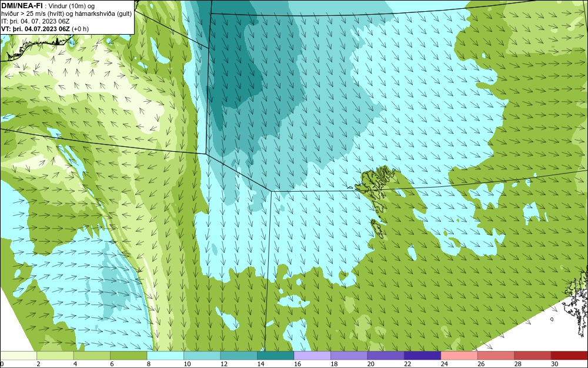Click the scale label '26'
The width and height of the screenshot is (588, 368).
[481, 364]
